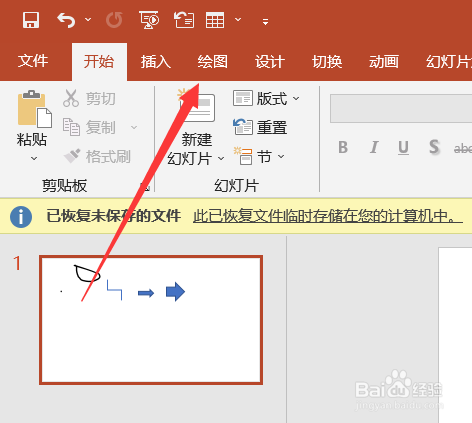The width and height of the screenshot is (472, 423).
Task: Click the 重置 reset button
Action: [x=260, y=127]
